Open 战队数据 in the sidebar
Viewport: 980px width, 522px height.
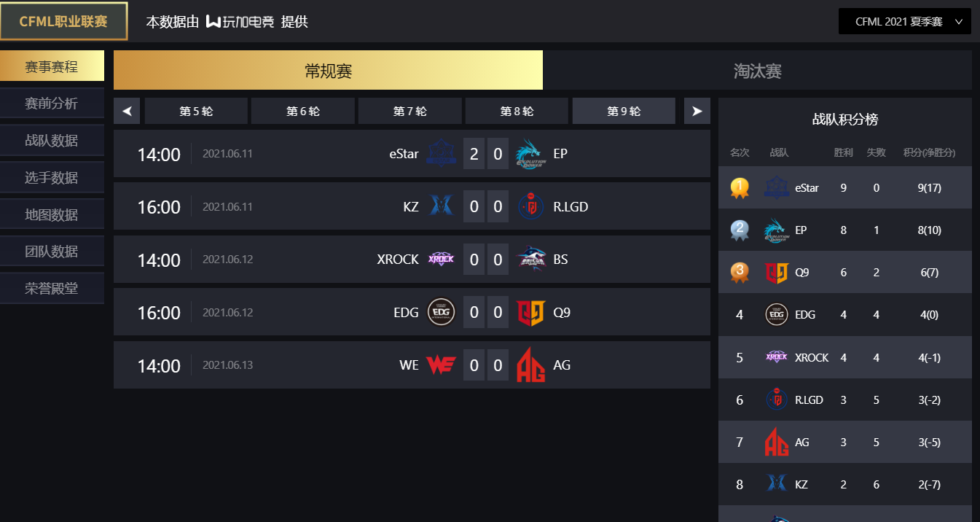click(52, 141)
